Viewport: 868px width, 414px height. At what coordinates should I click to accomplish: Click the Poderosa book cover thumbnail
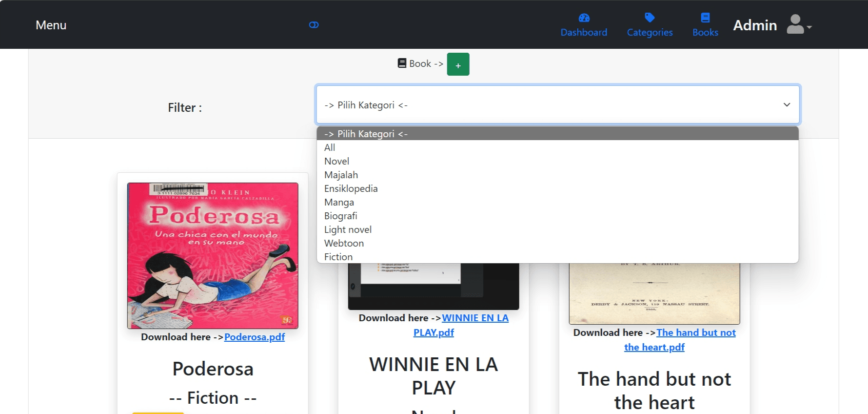pos(213,255)
